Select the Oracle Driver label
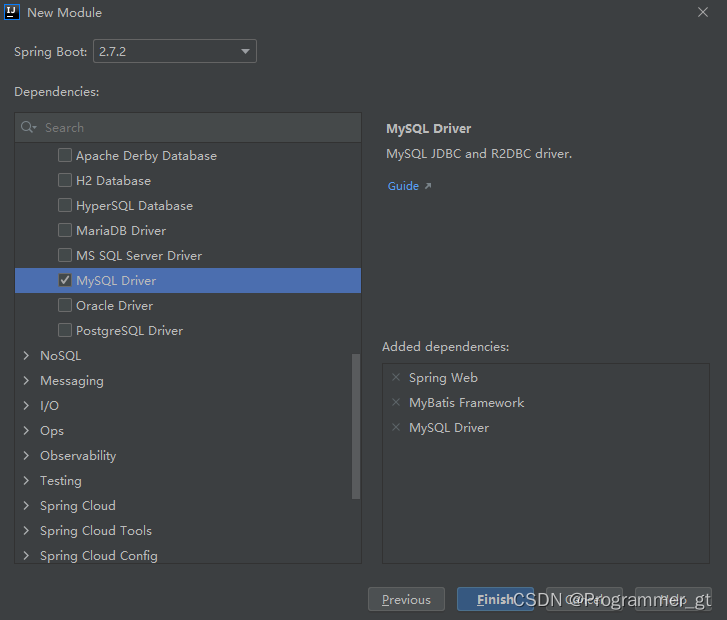727x620 pixels. click(x=114, y=306)
